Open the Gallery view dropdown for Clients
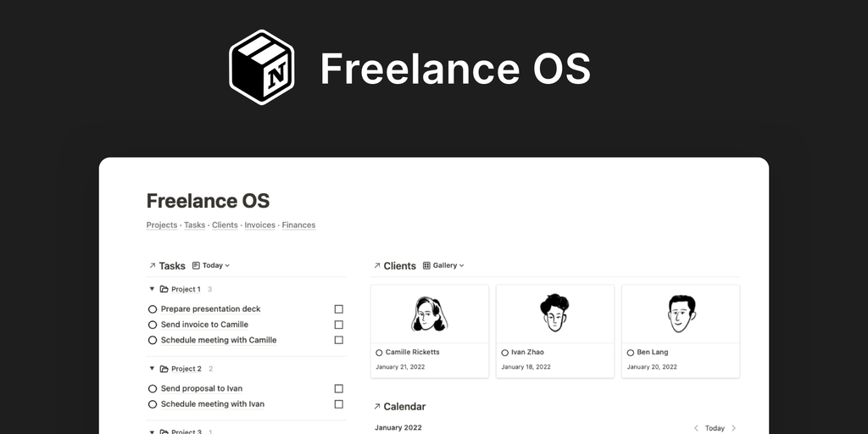This screenshot has height=434, width=868. click(x=443, y=265)
